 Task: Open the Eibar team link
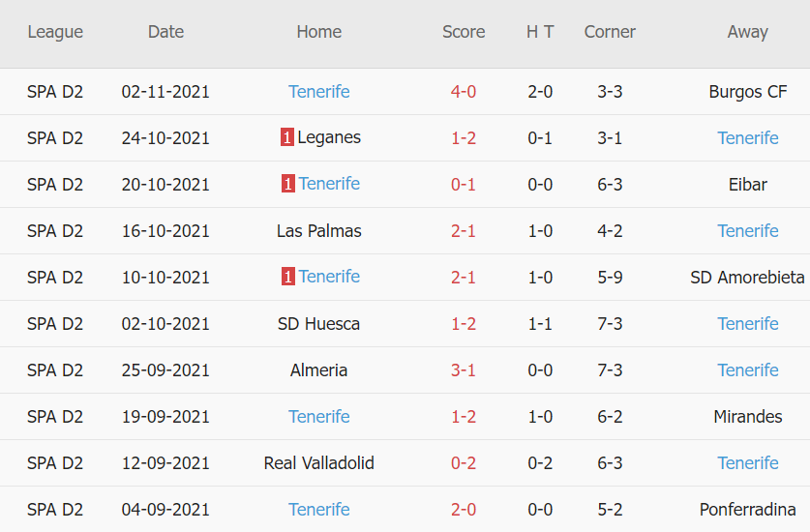coord(747,184)
